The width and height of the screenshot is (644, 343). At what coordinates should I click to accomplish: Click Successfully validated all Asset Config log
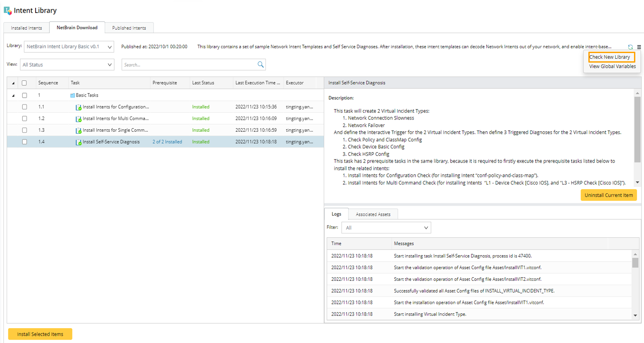pyautogui.click(x=474, y=291)
